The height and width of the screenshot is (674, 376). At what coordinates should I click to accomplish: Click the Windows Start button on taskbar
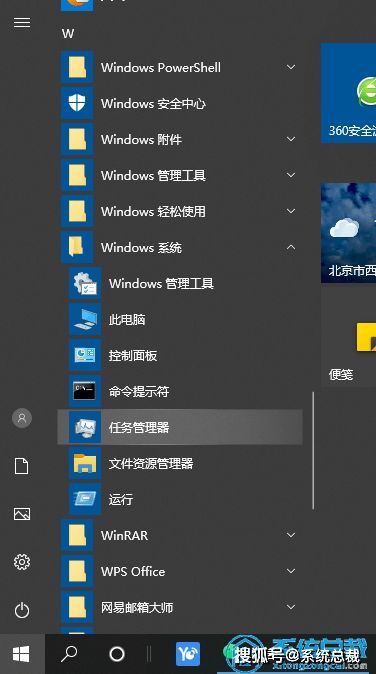tap(21, 654)
